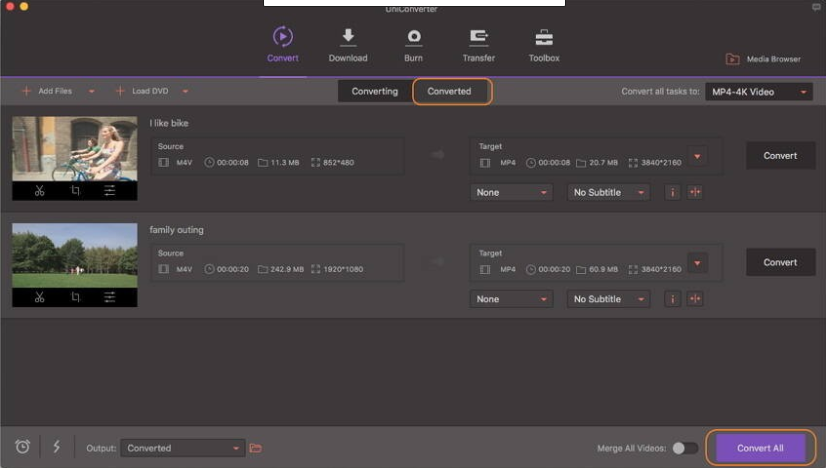Toggle Merge All Videos switch
Image resolution: width=826 pixels, height=468 pixels.
(x=685, y=448)
